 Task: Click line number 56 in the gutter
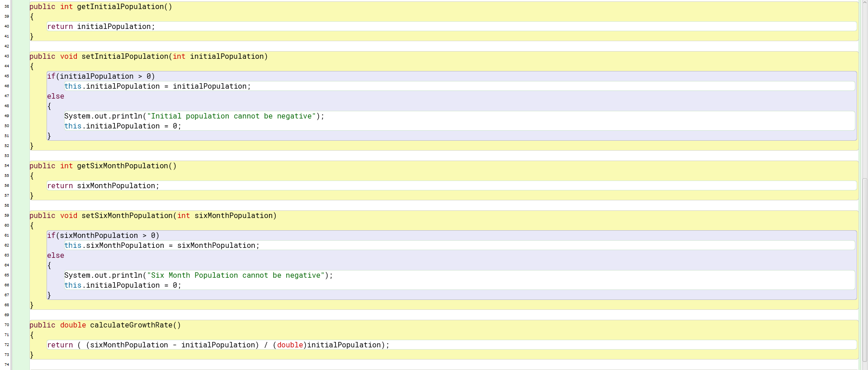(7, 185)
